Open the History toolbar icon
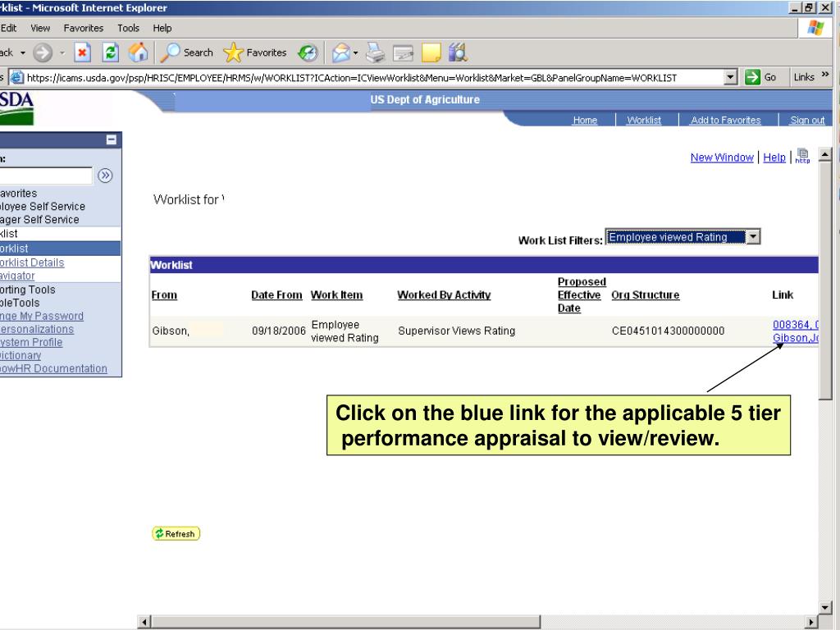The width and height of the screenshot is (840, 630). click(308, 52)
